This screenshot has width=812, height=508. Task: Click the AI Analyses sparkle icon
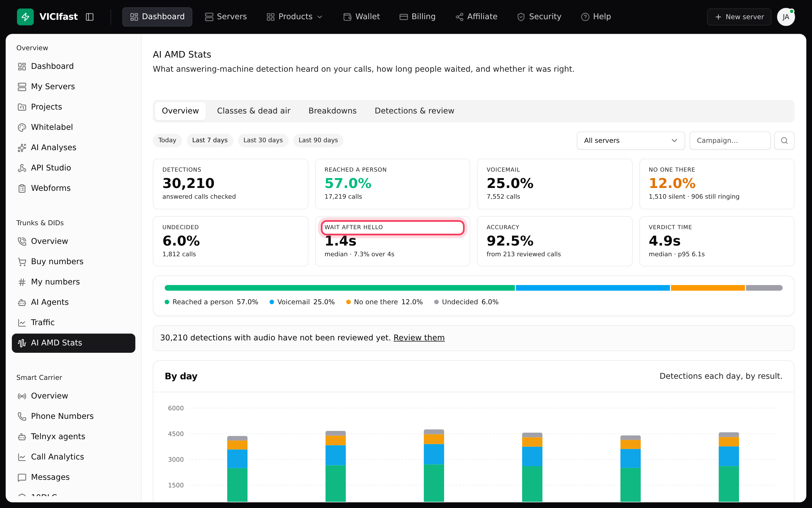click(x=22, y=148)
